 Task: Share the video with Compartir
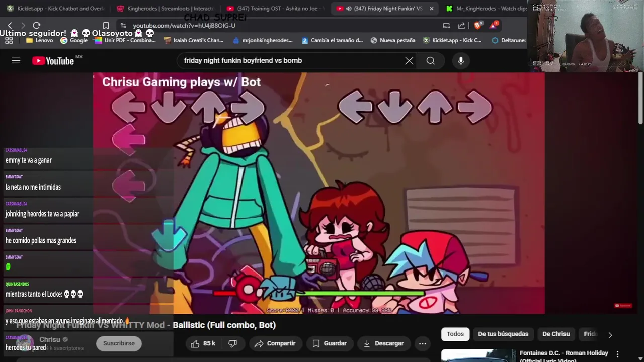275,343
